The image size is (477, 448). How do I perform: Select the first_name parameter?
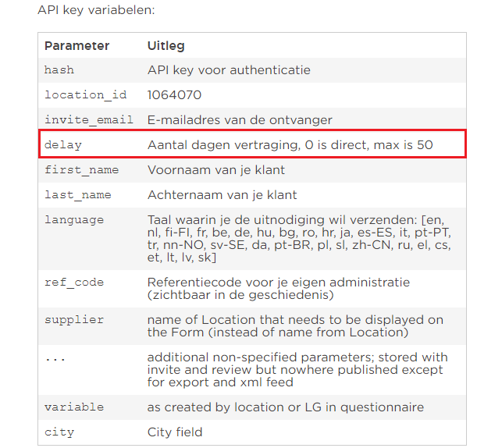click(81, 169)
